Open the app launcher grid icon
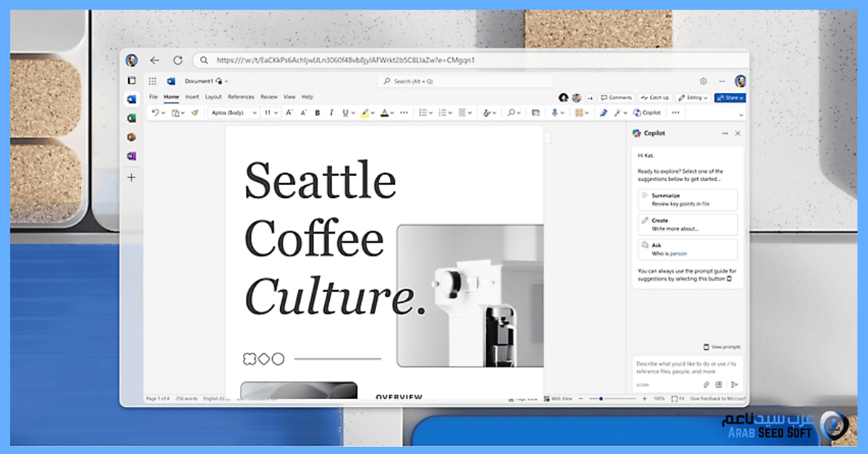The width and height of the screenshot is (868, 454). 153,82
